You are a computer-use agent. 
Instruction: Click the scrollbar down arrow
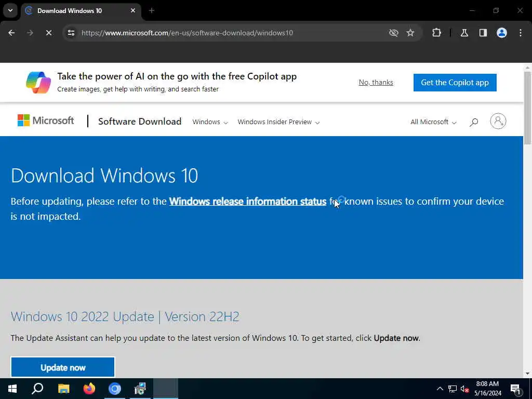click(528, 374)
